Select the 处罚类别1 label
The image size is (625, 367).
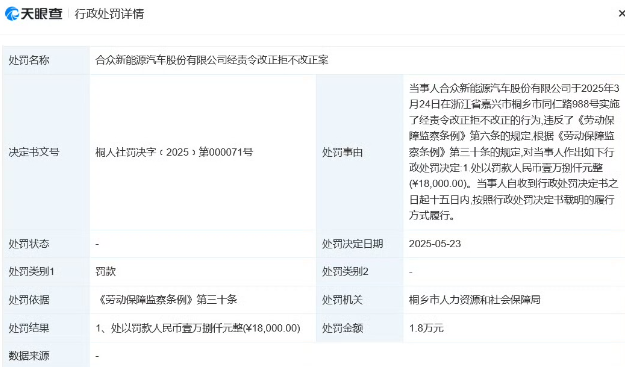(x=31, y=271)
